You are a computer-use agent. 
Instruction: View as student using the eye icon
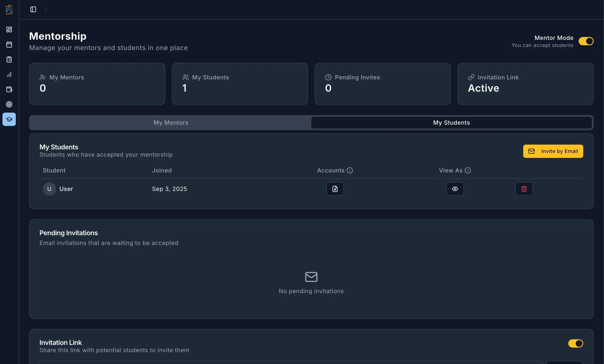(455, 189)
